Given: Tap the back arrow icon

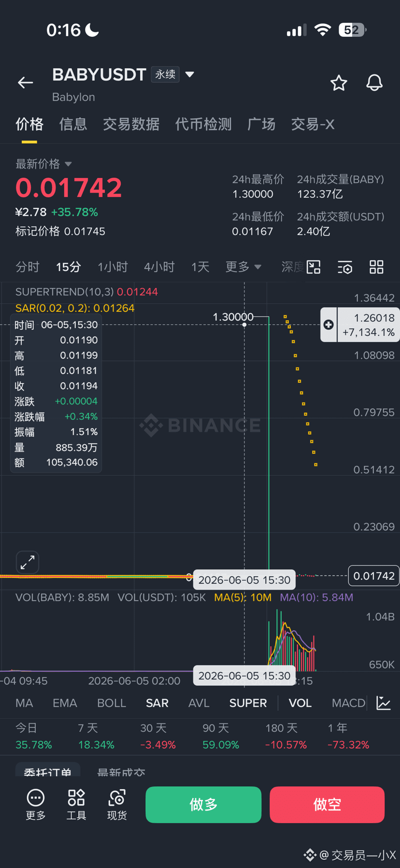Looking at the screenshot, I should [x=26, y=83].
